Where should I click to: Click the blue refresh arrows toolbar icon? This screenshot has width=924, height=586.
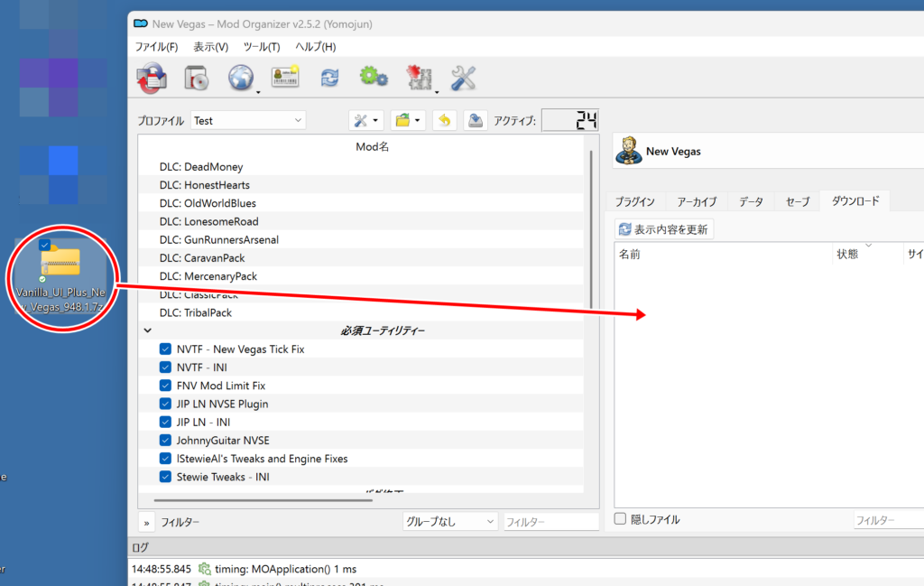coord(329,79)
